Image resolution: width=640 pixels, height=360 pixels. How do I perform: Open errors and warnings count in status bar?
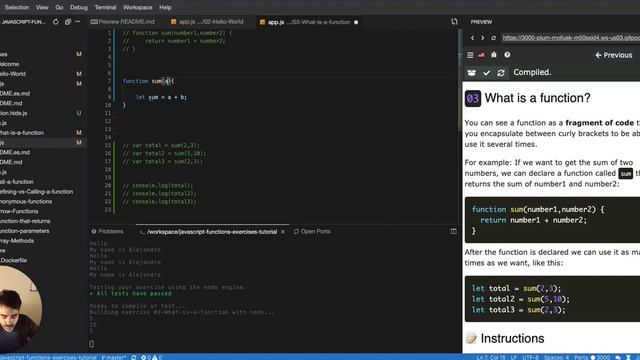152,357
